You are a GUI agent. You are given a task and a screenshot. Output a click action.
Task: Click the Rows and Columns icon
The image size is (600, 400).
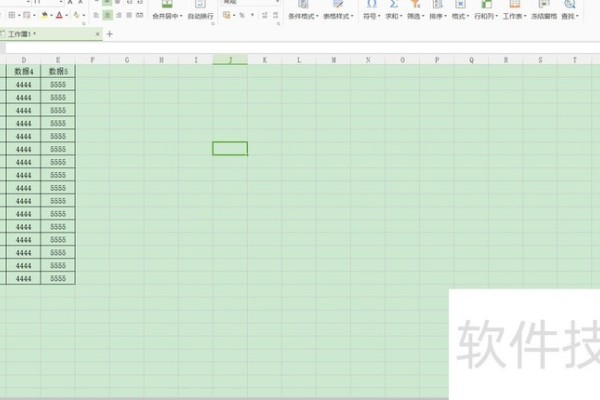click(x=486, y=4)
